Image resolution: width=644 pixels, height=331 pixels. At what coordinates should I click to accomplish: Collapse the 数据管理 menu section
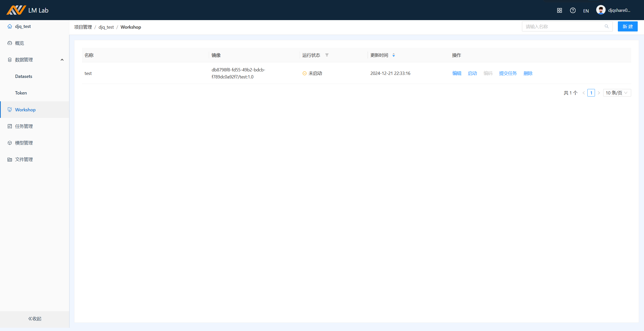[62, 60]
